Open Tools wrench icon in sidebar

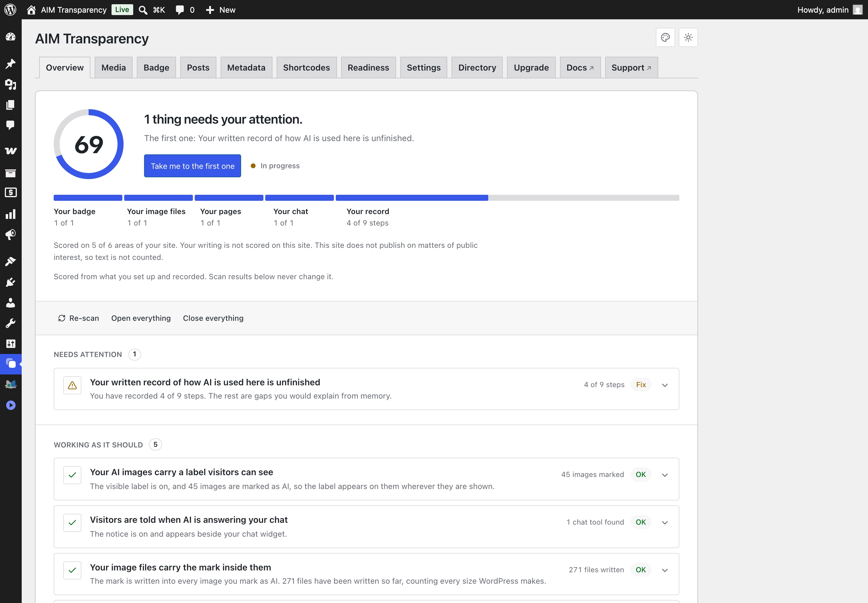click(x=11, y=323)
